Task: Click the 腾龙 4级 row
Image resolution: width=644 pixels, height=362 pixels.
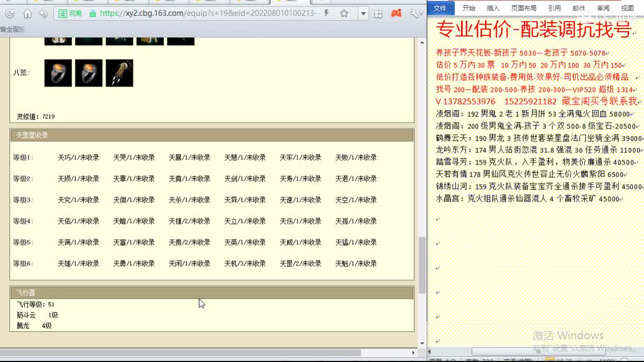Action: click(x=34, y=326)
